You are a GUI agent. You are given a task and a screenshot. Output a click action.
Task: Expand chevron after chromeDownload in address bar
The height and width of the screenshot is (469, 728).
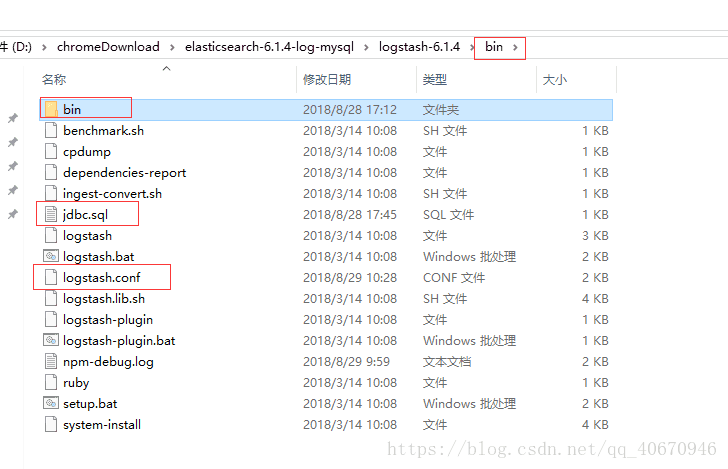tap(172, 47)
